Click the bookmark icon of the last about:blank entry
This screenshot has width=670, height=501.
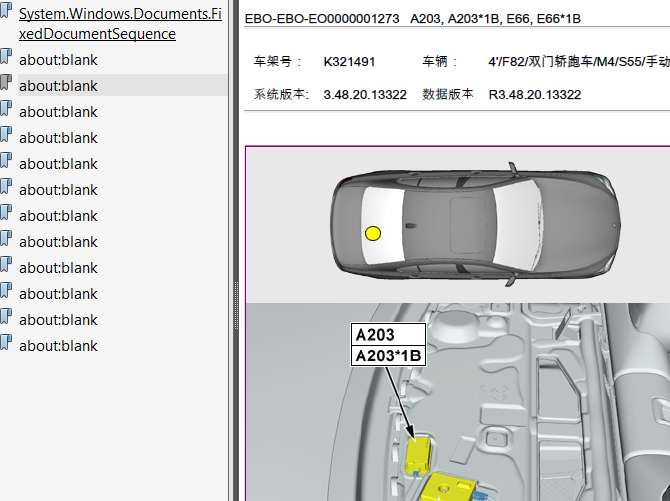point(6,342)
